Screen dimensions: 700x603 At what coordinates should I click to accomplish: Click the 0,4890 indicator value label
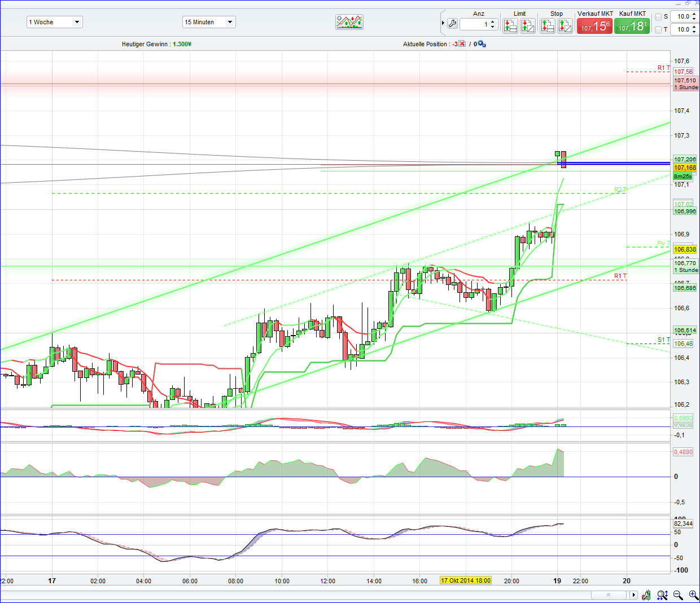pos(683,452)
